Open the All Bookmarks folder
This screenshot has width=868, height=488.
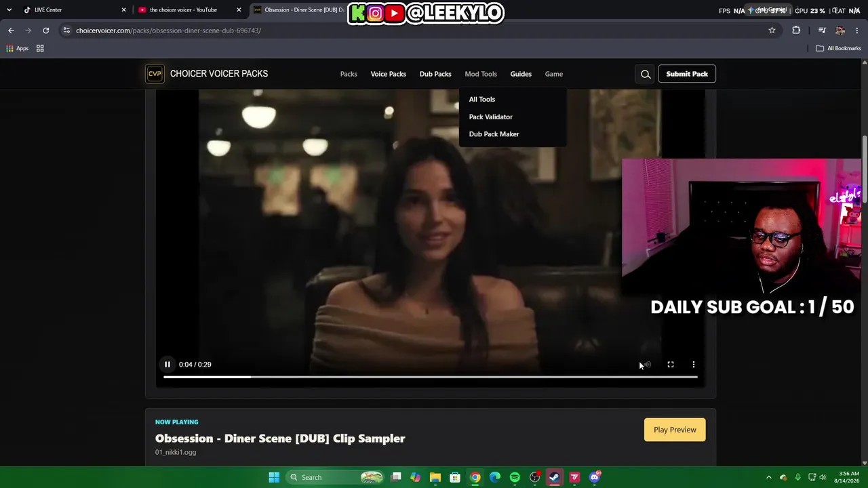point(838,48)
